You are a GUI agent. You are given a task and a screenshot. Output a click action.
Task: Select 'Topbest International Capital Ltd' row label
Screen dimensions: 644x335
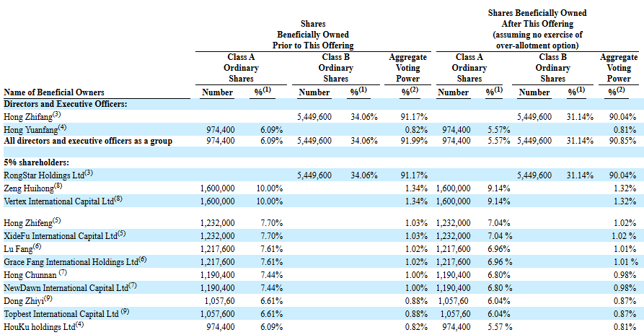pyautogui.click(x=61, y=314)
